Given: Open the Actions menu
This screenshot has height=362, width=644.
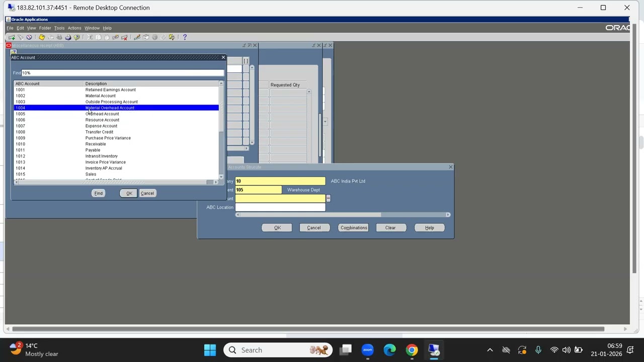Looking at the screenshot, I should tap(74, 28).
